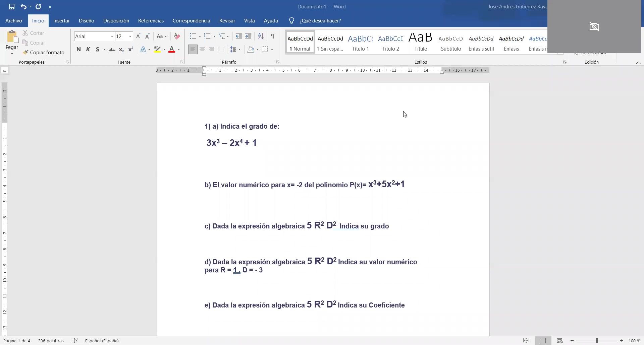The width and height of the screenshot is (644, 345).
Task: Expand the shading color dropdown arrow
Action: (x=257, y=50)
